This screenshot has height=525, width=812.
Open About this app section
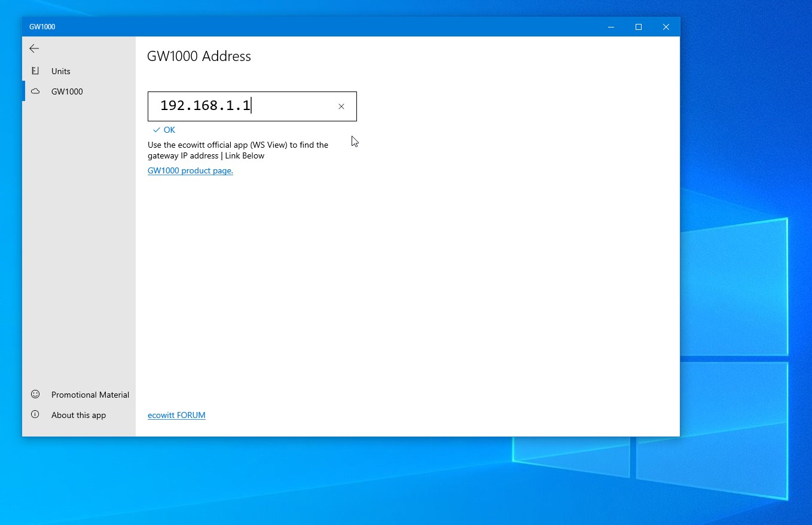(x=79, y=415)
